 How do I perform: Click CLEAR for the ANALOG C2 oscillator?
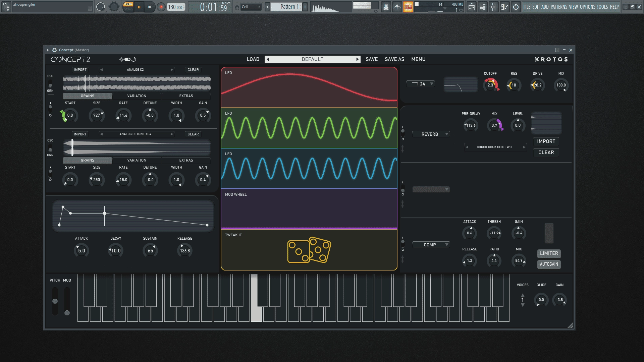coord(193,70)
